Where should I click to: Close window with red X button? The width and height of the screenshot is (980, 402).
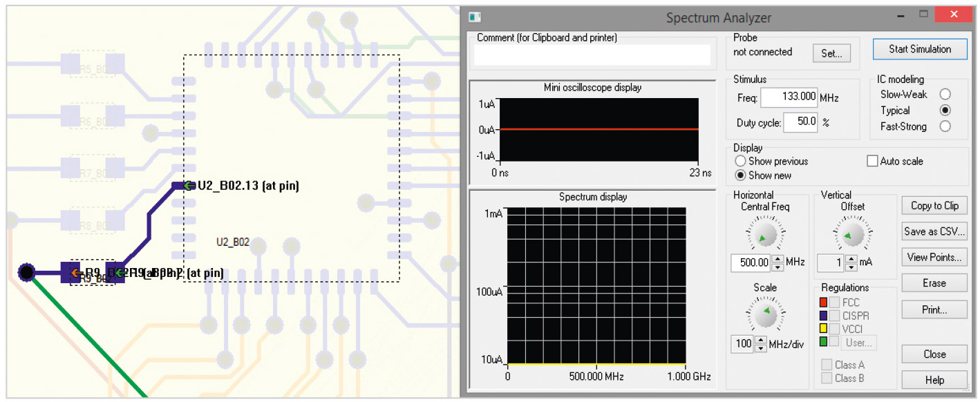click(x=952, y=15)
